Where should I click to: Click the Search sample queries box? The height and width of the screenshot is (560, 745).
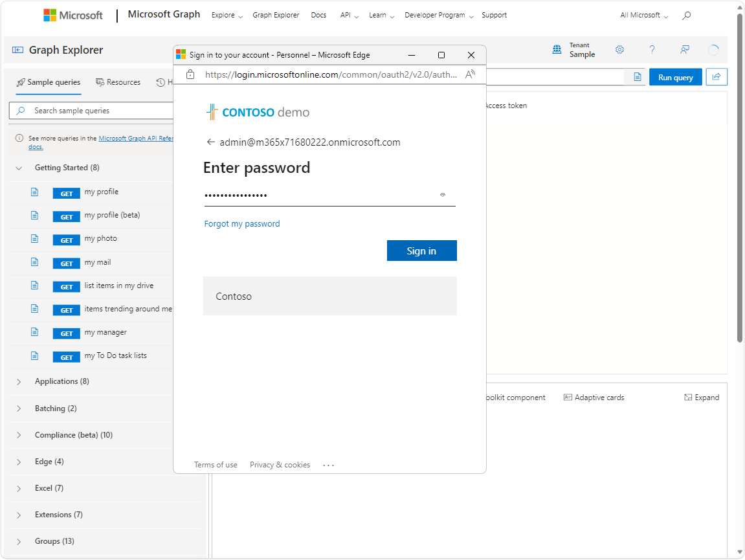pos(91,111)
